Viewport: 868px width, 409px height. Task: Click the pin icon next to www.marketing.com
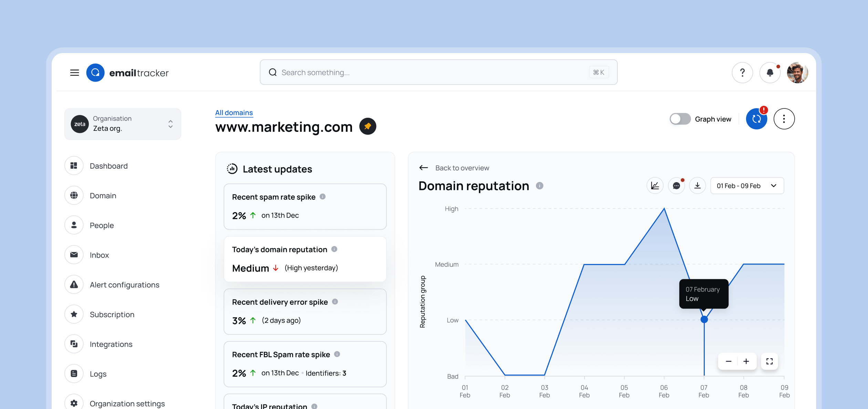point(368,126)
